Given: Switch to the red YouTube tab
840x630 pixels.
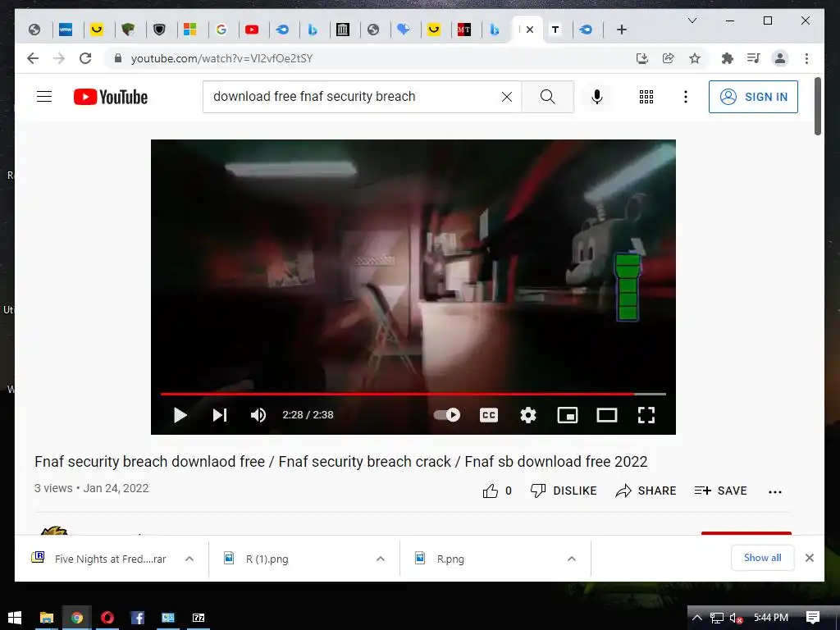Looking at the screenshot, I should pos(252,30).
